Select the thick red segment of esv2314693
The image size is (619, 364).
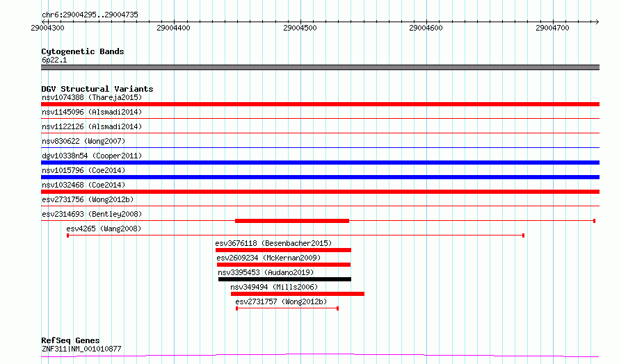[x=292, y=221]
